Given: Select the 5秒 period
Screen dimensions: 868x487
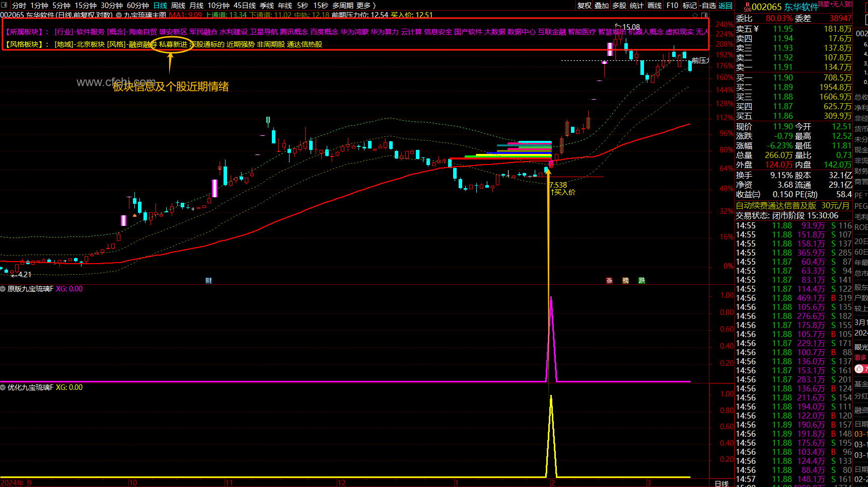Looking at the screenshot, I should (x=303, y=5).
